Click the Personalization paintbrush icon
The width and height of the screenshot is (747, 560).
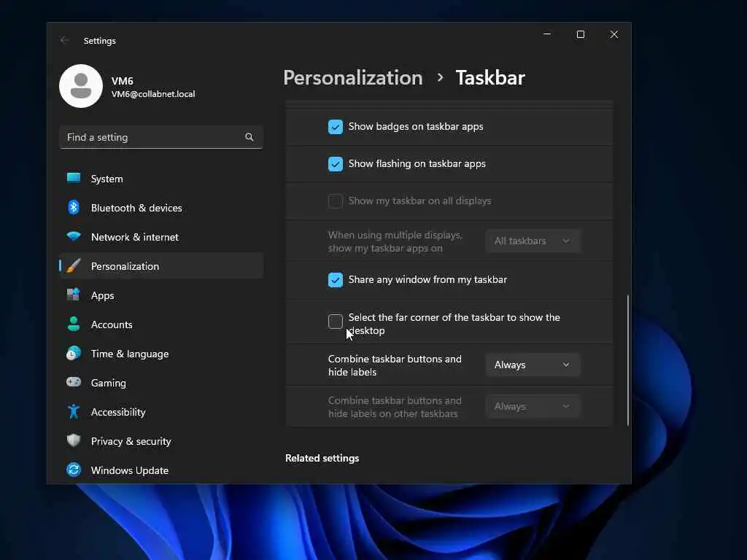pyautogui.click(x=74, y=265)
